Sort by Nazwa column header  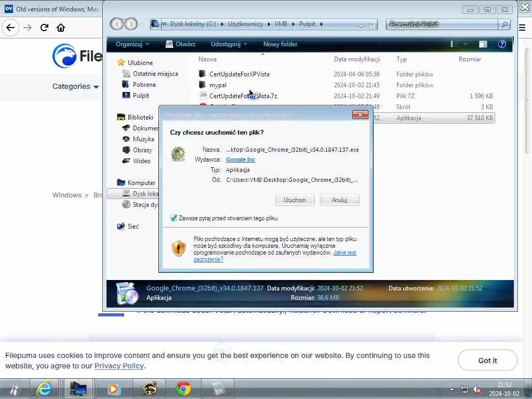tap(207, 59)
